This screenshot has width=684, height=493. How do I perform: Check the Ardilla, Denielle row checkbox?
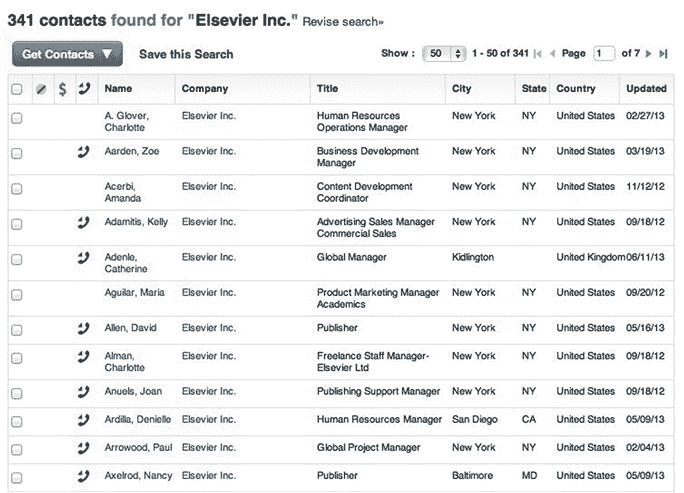(x=17, y=422)
